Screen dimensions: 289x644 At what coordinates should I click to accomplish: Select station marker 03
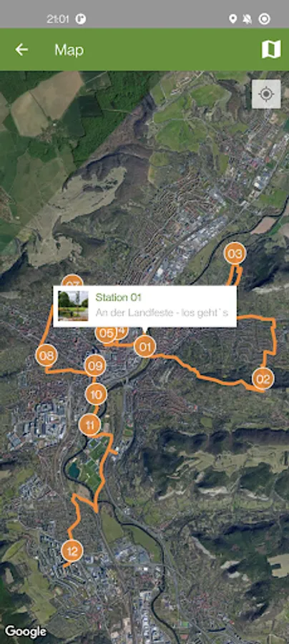pyautogui.click(x=235, y=254)
